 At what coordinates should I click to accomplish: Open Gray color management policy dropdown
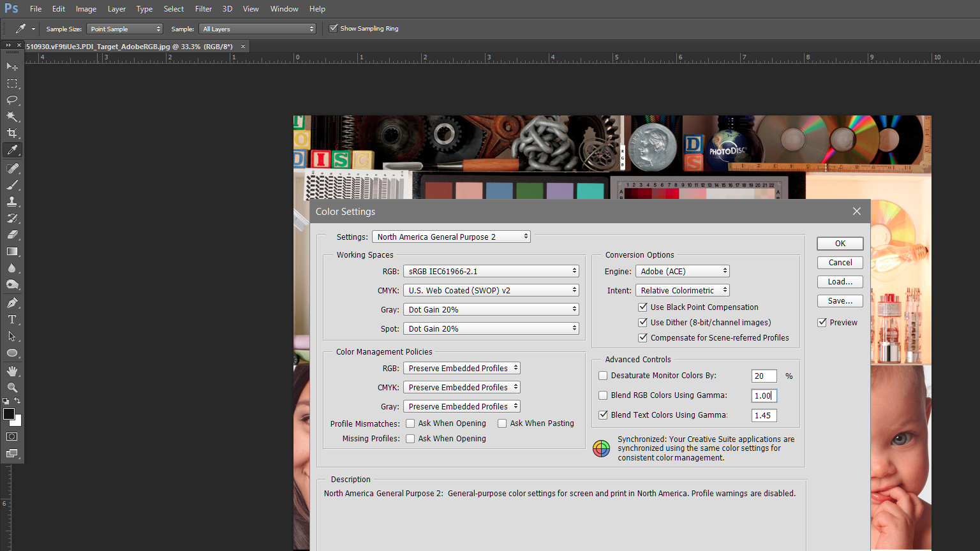coord(462,406)
